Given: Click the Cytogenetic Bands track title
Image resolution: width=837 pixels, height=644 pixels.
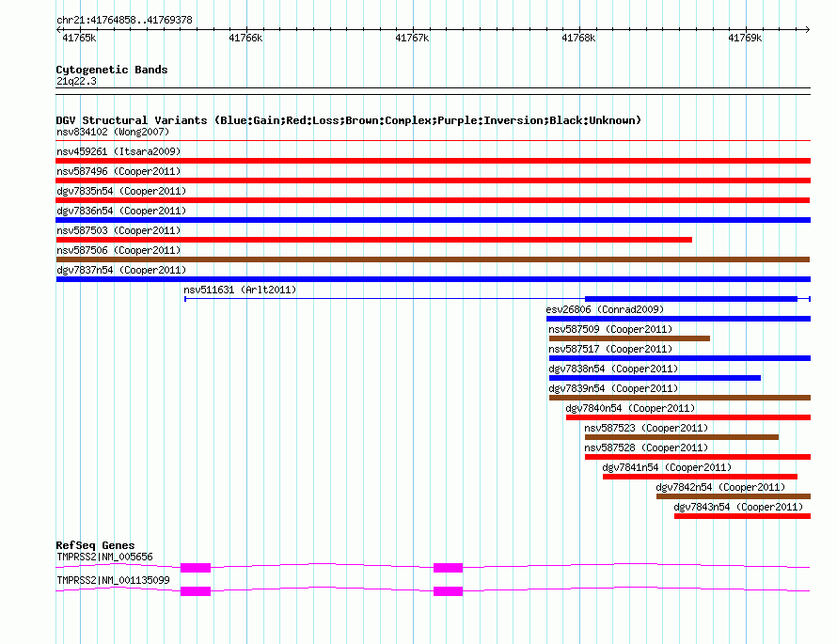Looking at the screenshot, I should pos(112,70).
